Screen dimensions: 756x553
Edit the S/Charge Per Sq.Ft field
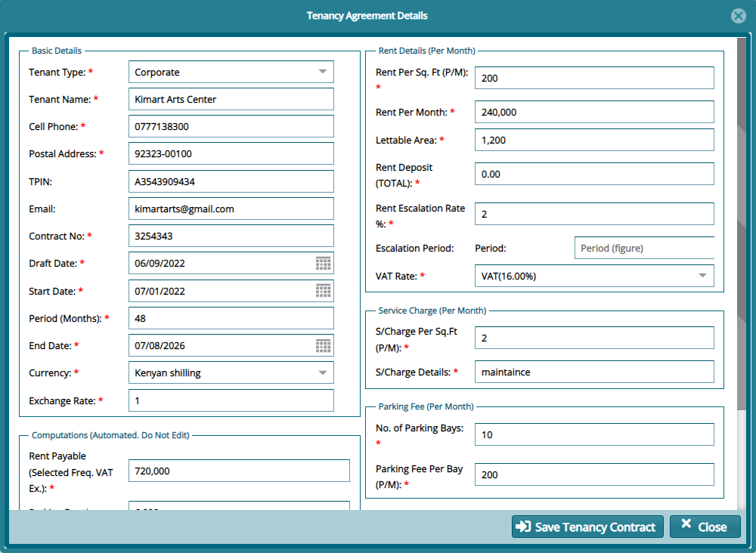[594, 338]
